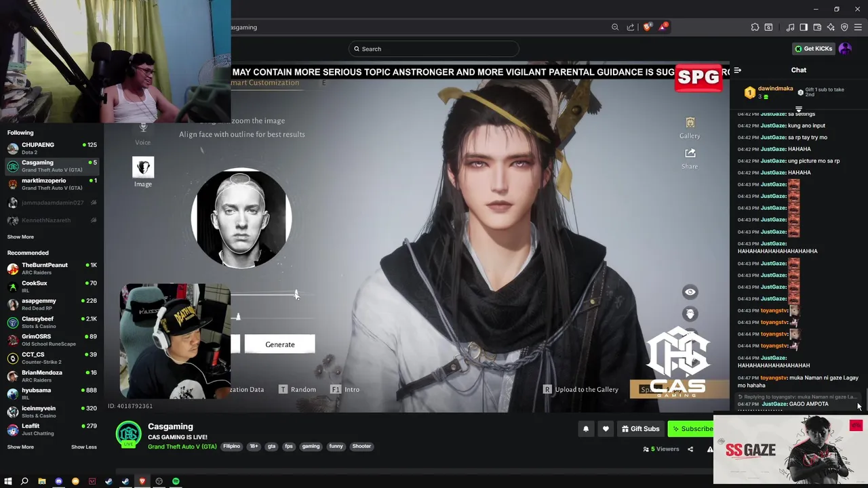
Task: Click the Chat header label
Action: [x=799, y=70]
